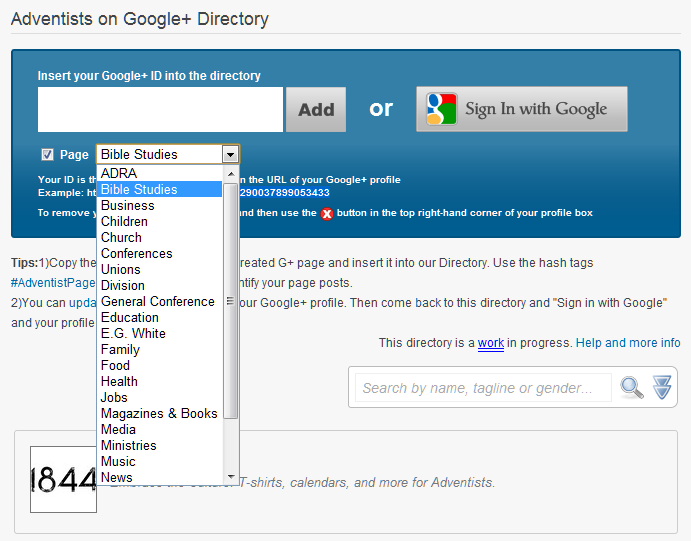Toggle the Page checkbox
Screen dimensions: 691x541
pyautogui.click(x=47, y=155)
